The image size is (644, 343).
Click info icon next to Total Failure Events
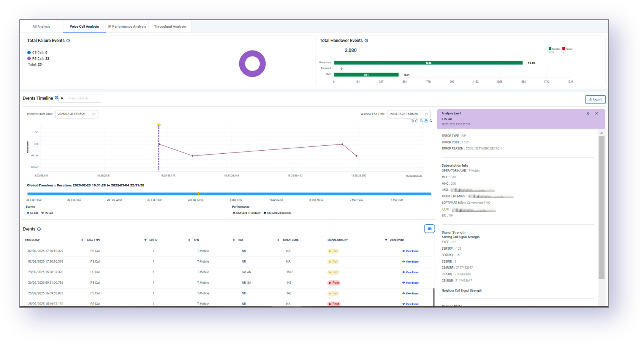68,41
